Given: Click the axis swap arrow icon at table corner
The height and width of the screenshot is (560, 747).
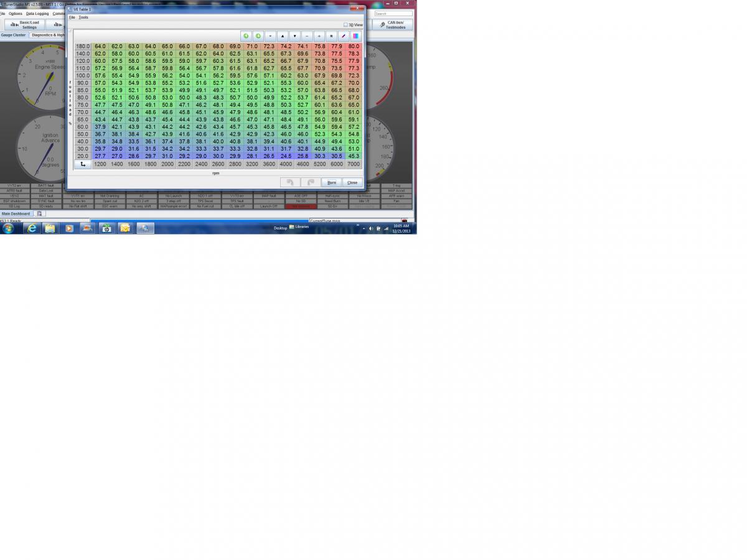Looking at the screenshot, I should (x=83, y=164).
